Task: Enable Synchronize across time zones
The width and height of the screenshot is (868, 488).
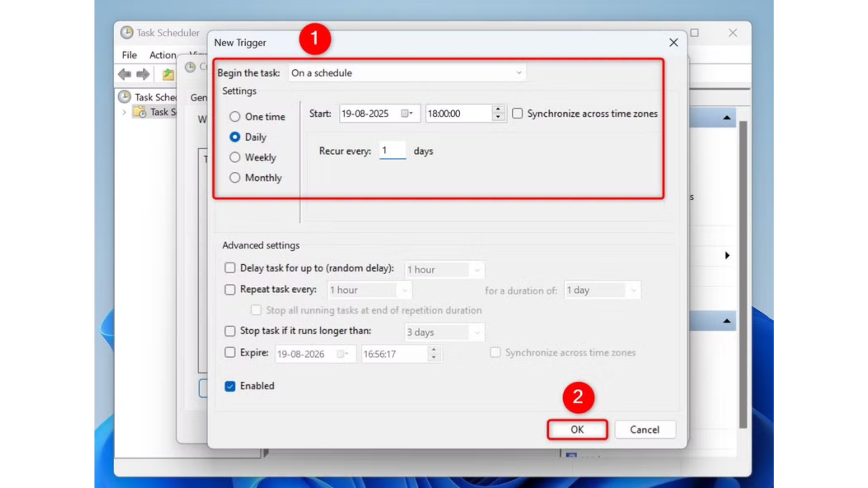Action: (x=517, y=113)
